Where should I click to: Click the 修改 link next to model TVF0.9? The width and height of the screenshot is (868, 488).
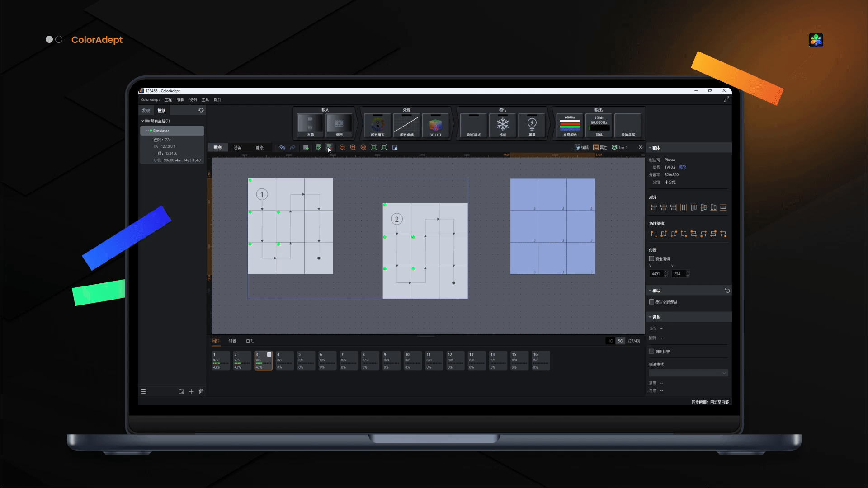point(682,167)
